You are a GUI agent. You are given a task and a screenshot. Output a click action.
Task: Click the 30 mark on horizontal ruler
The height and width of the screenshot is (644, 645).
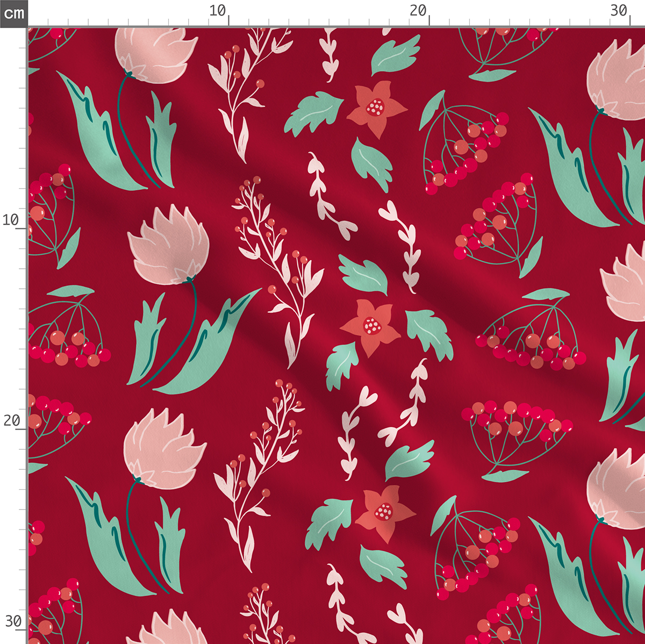point(619,11)
